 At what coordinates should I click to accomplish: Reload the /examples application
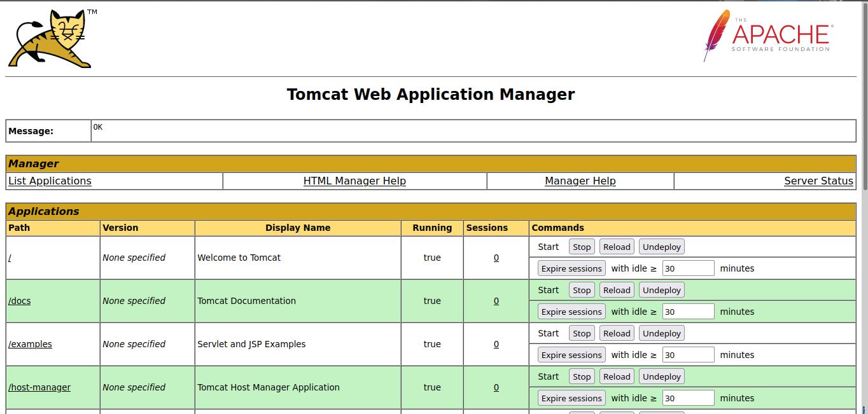[x=617, y=333]
